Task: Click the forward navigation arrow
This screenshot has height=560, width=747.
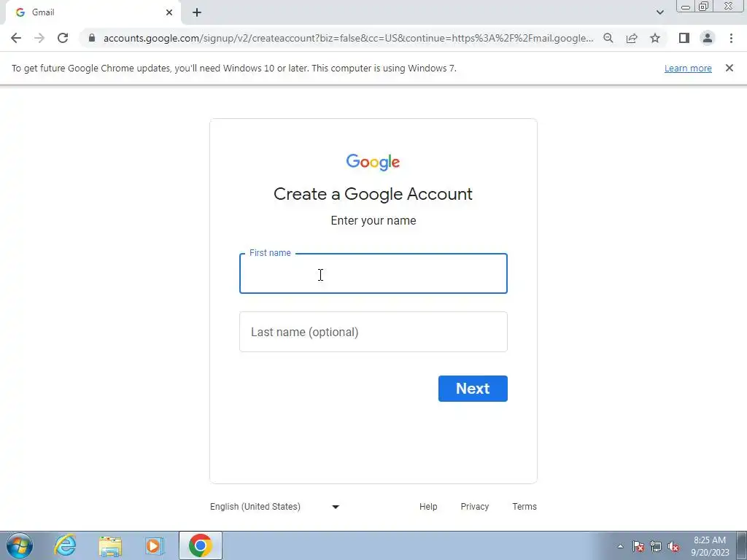Action: point(39,38)
